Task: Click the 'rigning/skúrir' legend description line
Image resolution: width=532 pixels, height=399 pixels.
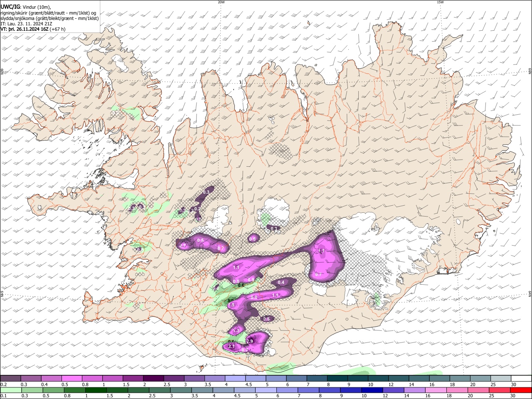Action: tap(48, 13)
